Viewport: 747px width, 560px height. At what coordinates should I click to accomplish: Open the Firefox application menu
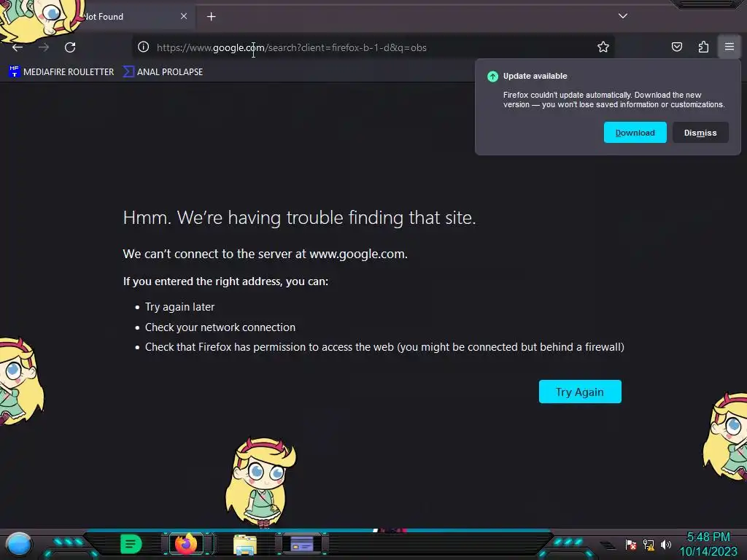tap(729, 47)
